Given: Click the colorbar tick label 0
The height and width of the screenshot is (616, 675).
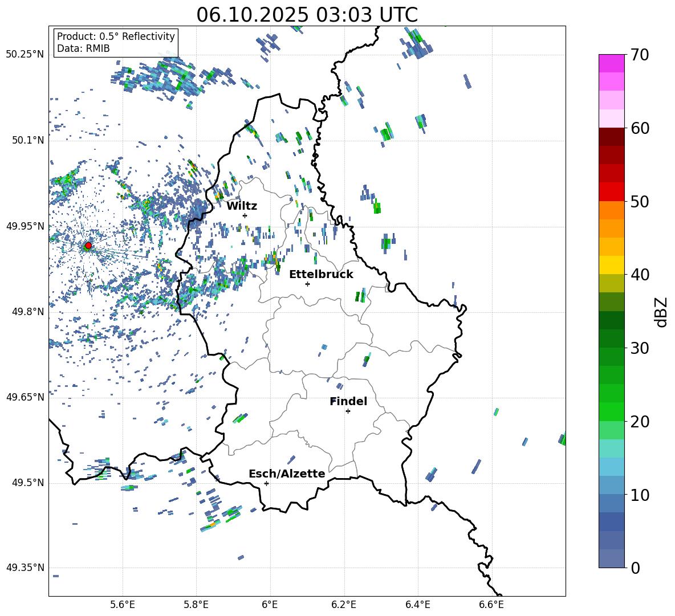Looking at the screenshot, I should click(635, 568).
